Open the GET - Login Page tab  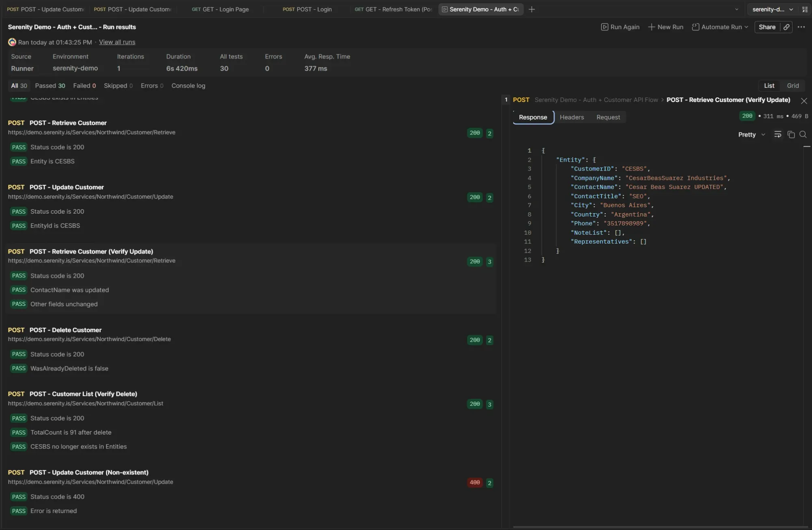pyautogui.click(x=220, y=9)
